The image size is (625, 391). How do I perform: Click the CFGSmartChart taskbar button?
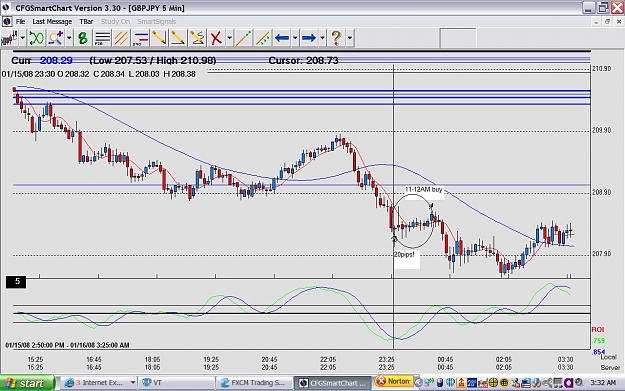[x=333, y=383]
